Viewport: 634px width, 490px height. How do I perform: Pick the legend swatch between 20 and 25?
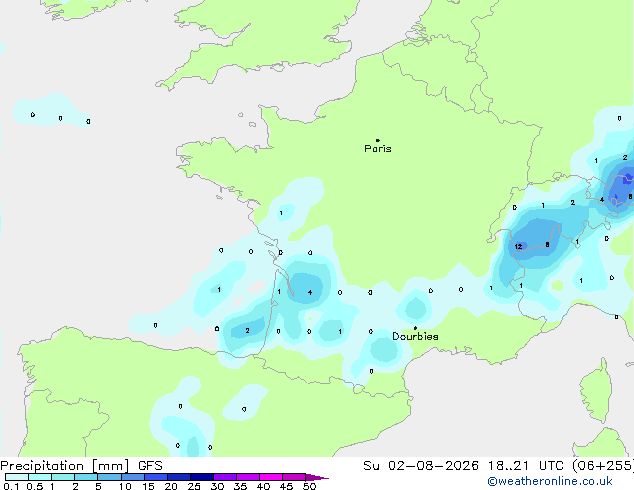179,477
